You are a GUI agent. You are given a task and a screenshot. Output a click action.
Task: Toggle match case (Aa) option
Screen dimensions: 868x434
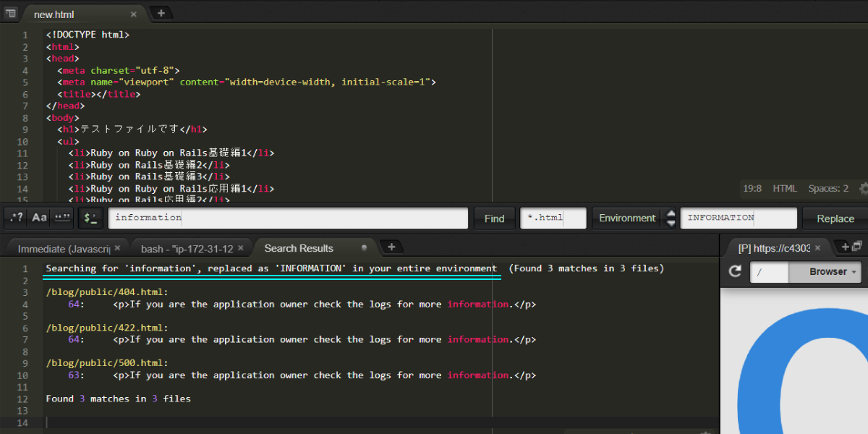(x=40, y=218)
